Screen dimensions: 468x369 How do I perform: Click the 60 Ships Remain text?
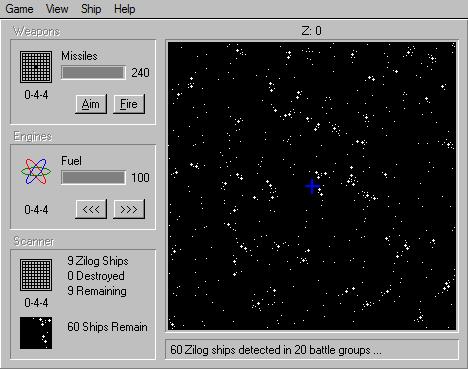[x=107, y=327]
